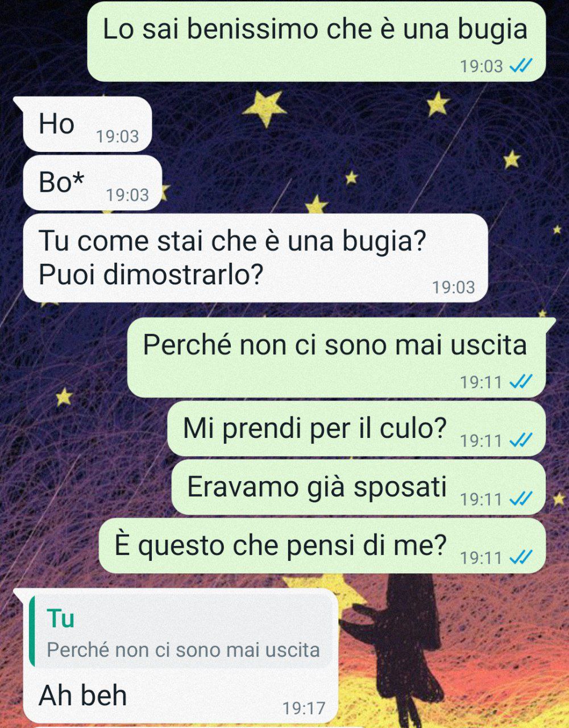Screen dimensions: 569x728
Task: Select 'È questo che pensi di me?' message
Action: point(322,545)
